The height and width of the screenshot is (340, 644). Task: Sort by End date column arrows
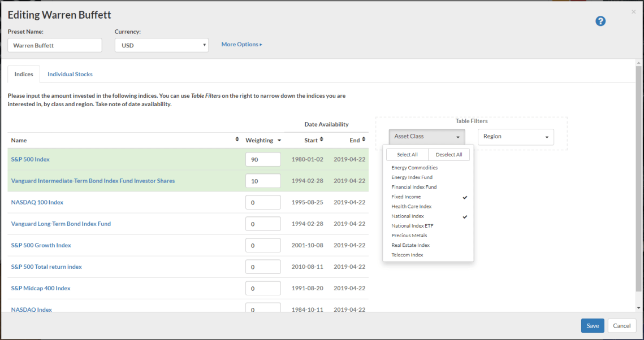click(x=364, y=140)
